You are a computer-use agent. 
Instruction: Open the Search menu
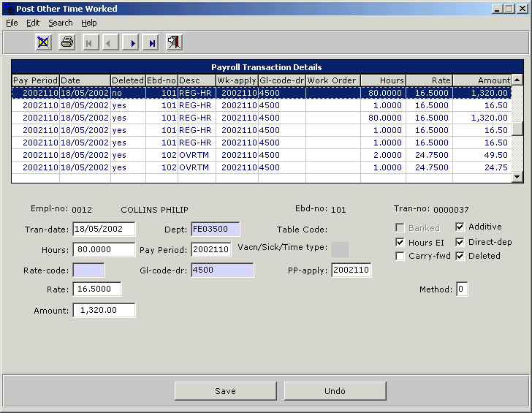61,23
